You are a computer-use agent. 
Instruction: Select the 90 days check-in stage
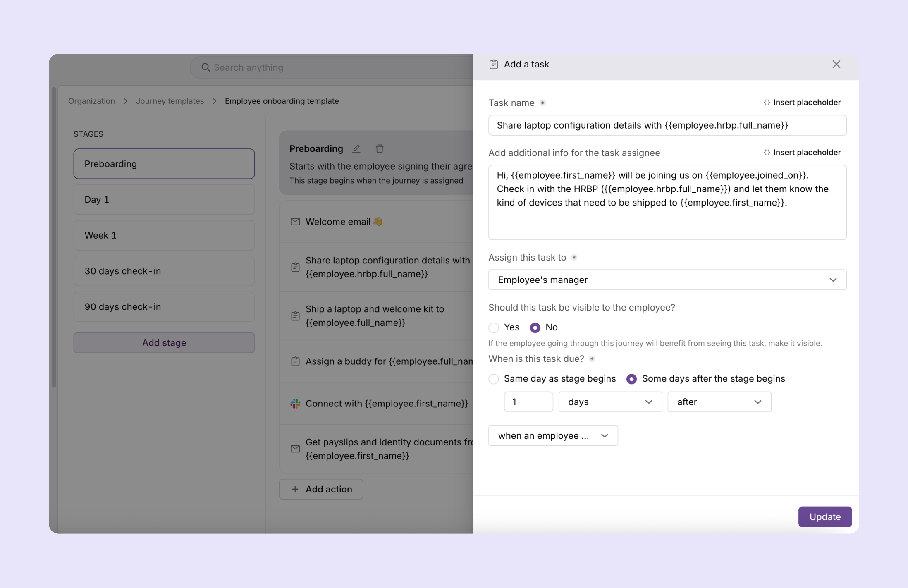tap(164, 306)
